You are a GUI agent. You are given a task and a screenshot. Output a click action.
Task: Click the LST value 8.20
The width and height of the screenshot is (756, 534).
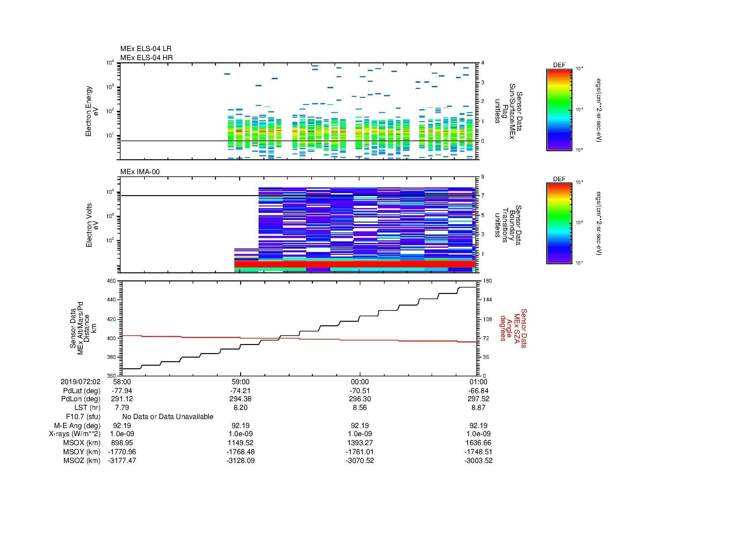coord(241,408)
